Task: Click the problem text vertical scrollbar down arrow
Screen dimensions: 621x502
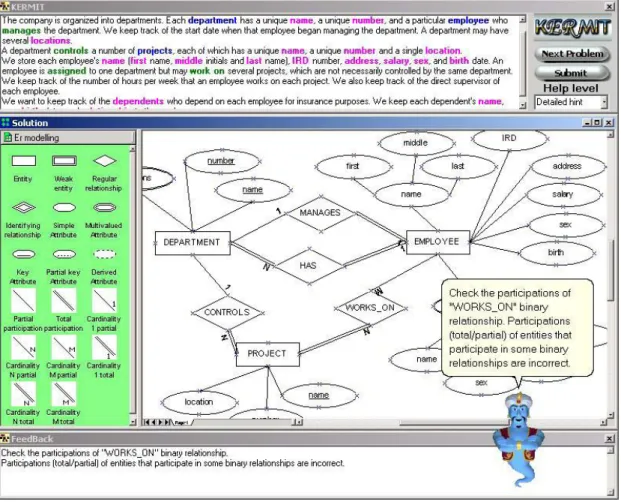Action: click(x=522, y=105)
